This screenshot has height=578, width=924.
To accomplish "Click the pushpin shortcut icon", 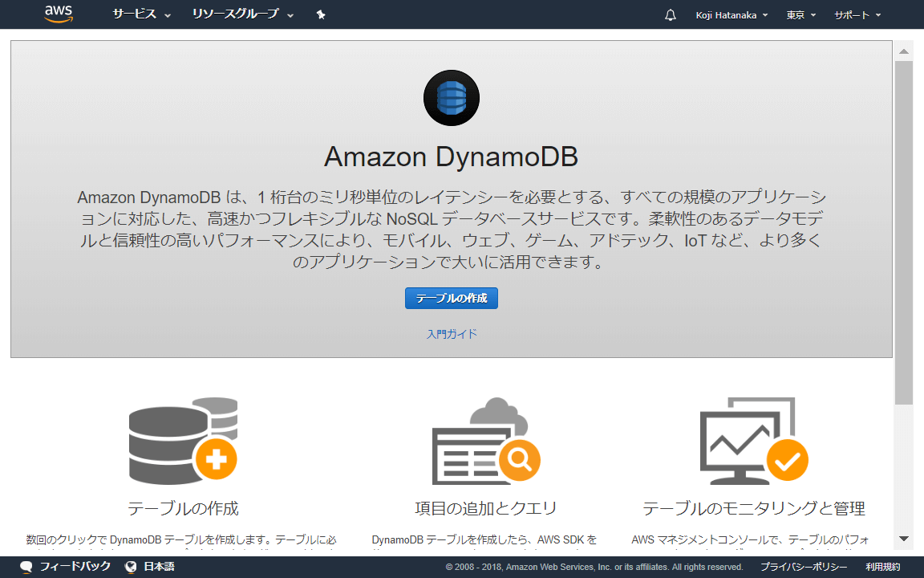I will (321, 14).
